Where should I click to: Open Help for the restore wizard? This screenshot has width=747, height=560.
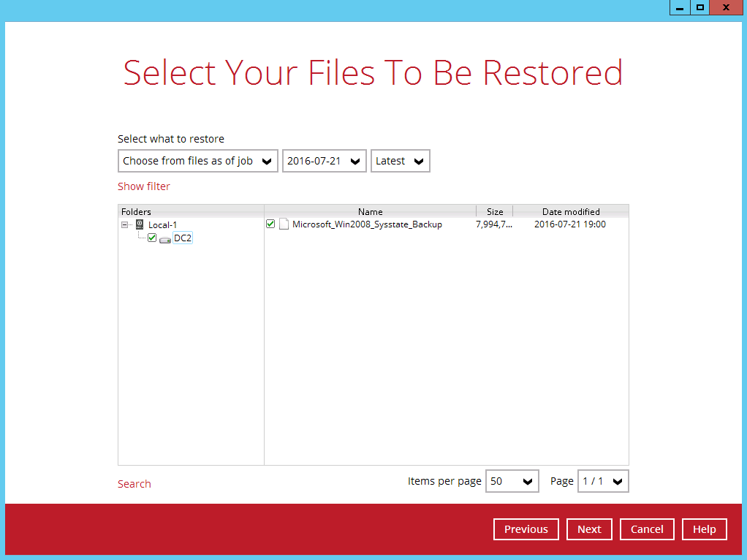pos(705,529)
